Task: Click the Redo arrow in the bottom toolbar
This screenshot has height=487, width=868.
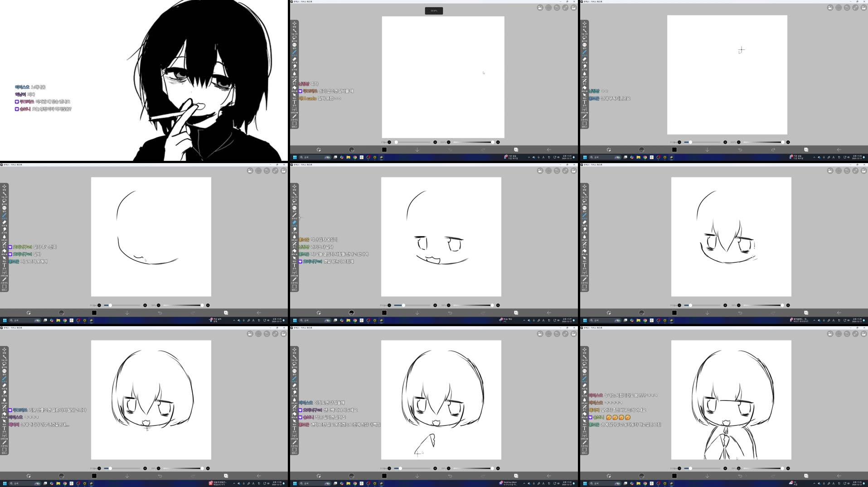Action: click(x=483, y=313)
